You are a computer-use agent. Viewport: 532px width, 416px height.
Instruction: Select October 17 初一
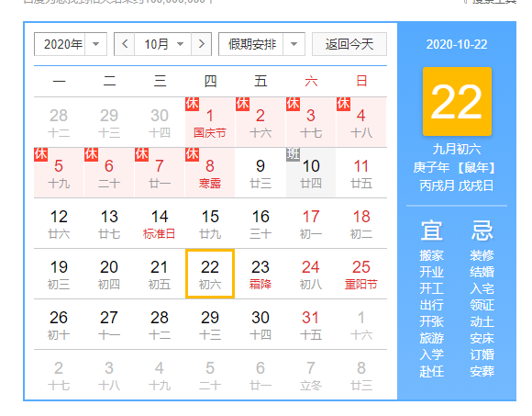[x=311, y=223]
